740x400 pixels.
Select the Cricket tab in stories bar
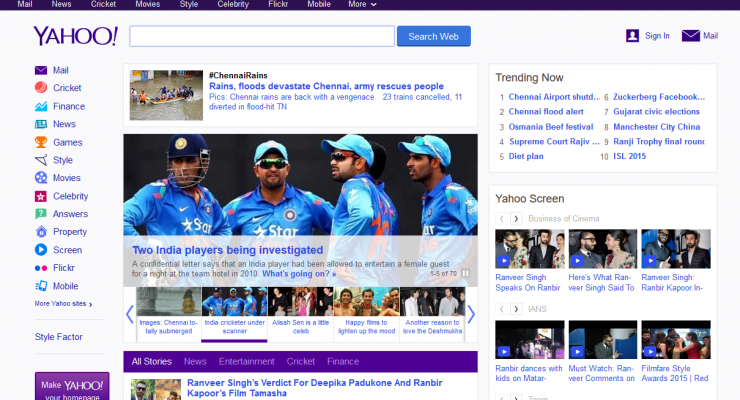300,361
